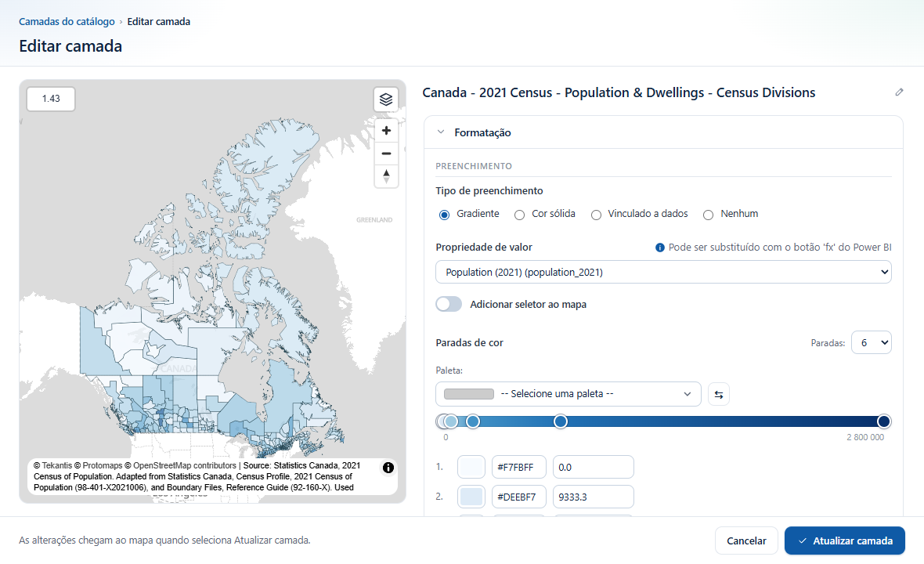The width and height of the screenshot is (924, 564).
Task: Edit stop value field 9333.3
Action: pyautogui.click(x=594, y=497)
